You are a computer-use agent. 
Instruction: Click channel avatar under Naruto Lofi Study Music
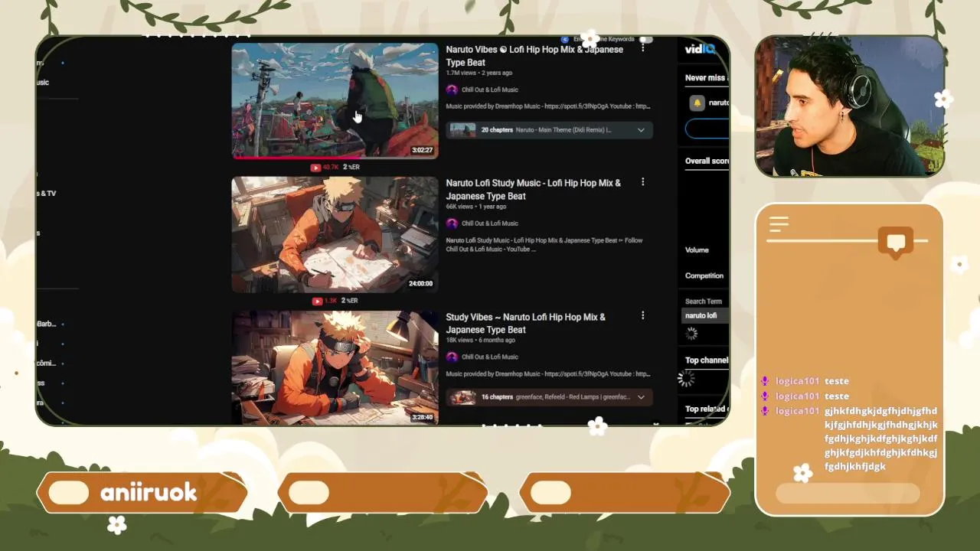452,223
